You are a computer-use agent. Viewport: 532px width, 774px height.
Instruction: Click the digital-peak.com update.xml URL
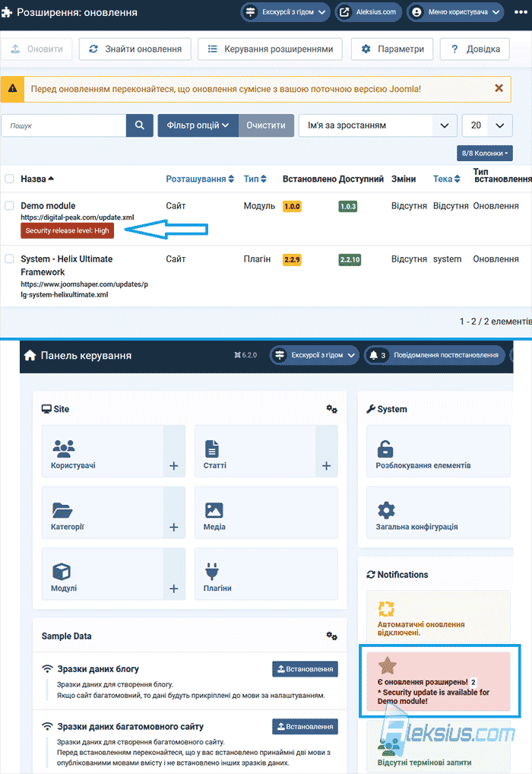point(78,217)
